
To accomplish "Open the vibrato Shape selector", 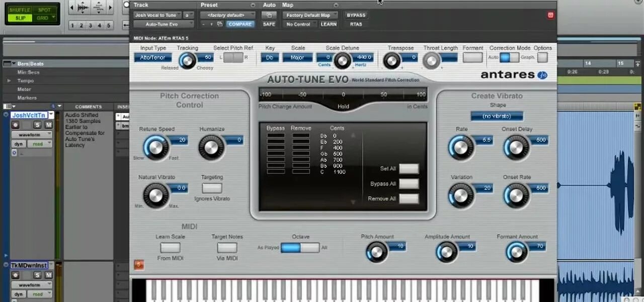I will click(x=497, y=116).
